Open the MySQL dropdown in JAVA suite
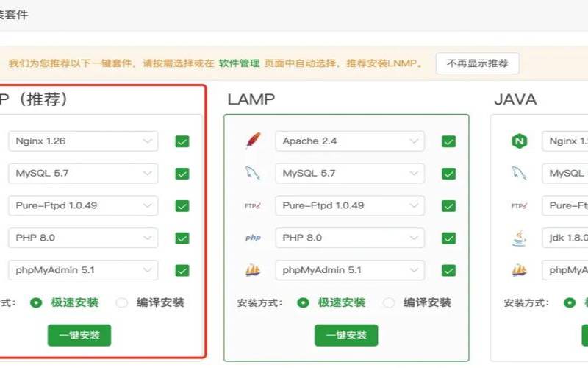The height and width of the screenshot is (368, 588). point(565,174)
